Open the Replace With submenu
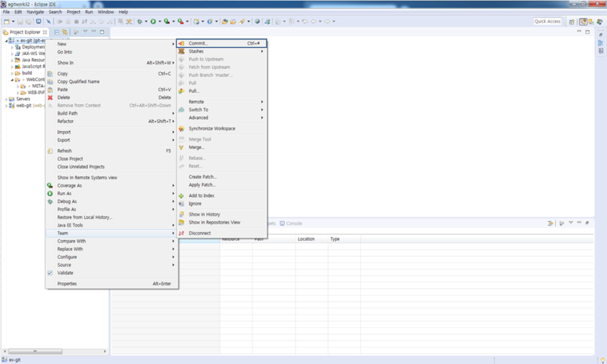Image resolution: width=607 pixels, height=364 pixels. pyautogui.click(x=112, y=249)
